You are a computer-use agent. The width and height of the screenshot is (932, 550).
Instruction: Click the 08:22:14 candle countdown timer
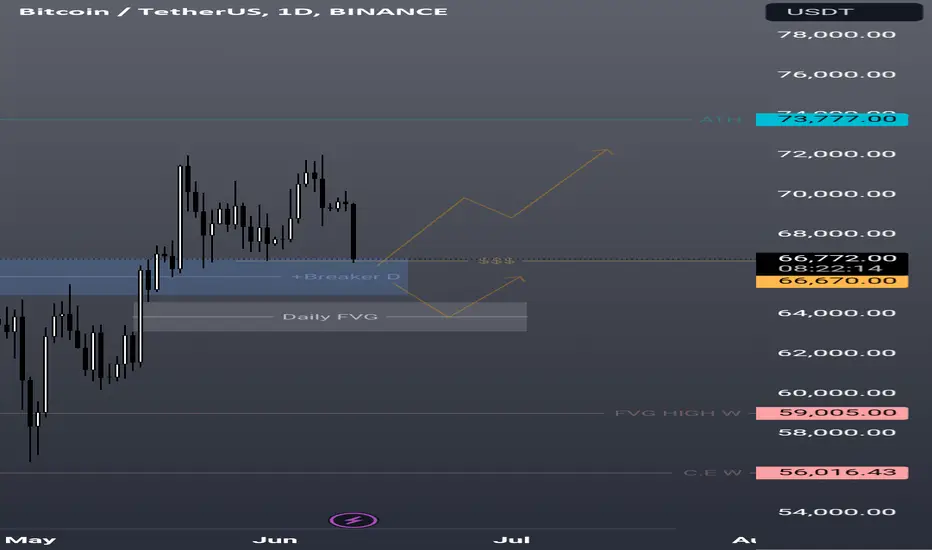(x=832, y=269)
